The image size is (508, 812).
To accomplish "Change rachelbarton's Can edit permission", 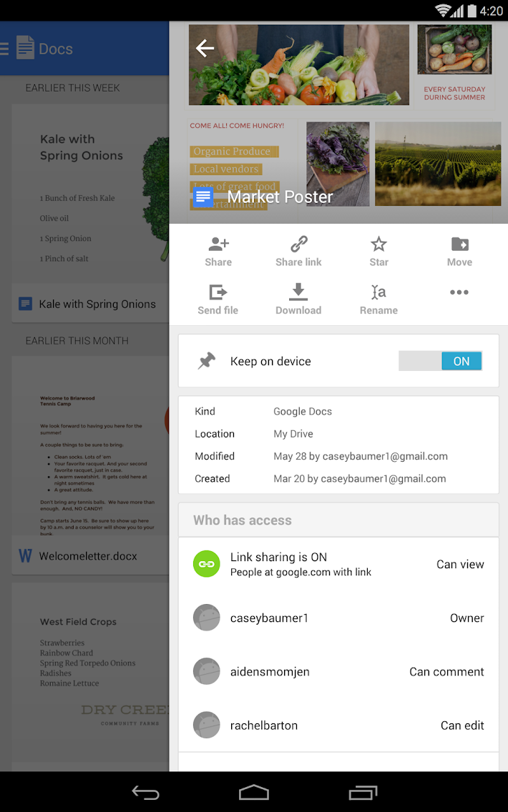I will 462,725.
